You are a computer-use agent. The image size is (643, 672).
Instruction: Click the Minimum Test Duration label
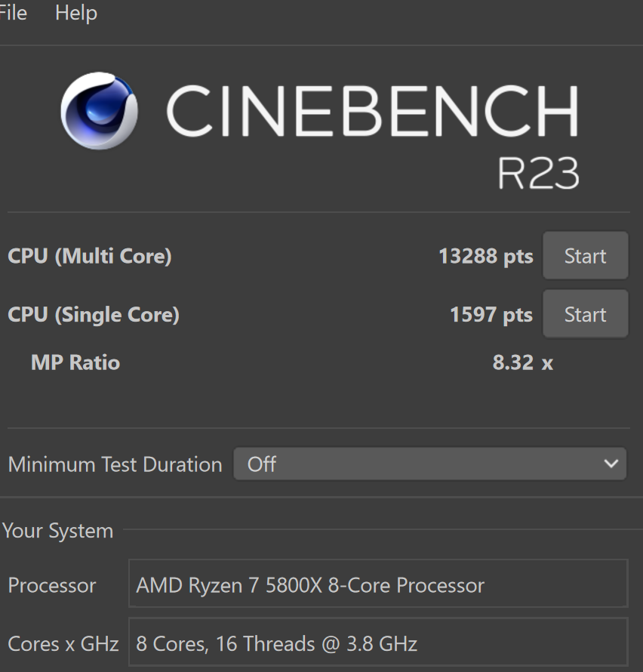115,464
